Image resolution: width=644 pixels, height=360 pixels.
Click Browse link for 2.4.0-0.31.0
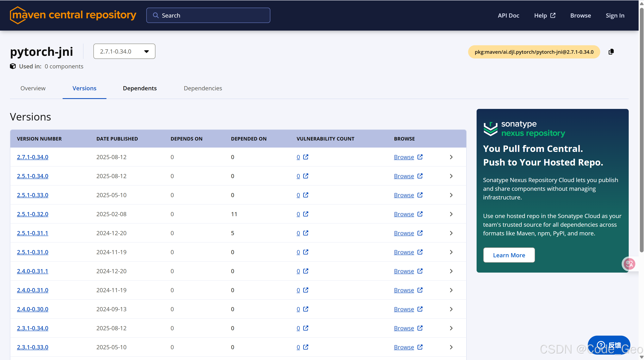pos(404,290)
